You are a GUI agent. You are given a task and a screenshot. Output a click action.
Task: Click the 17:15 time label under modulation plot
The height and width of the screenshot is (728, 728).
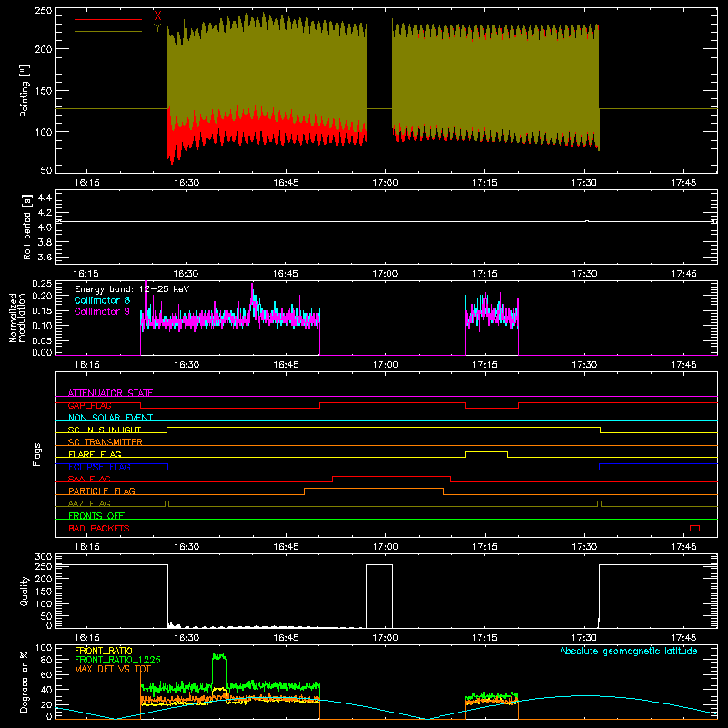pos(485,365)
